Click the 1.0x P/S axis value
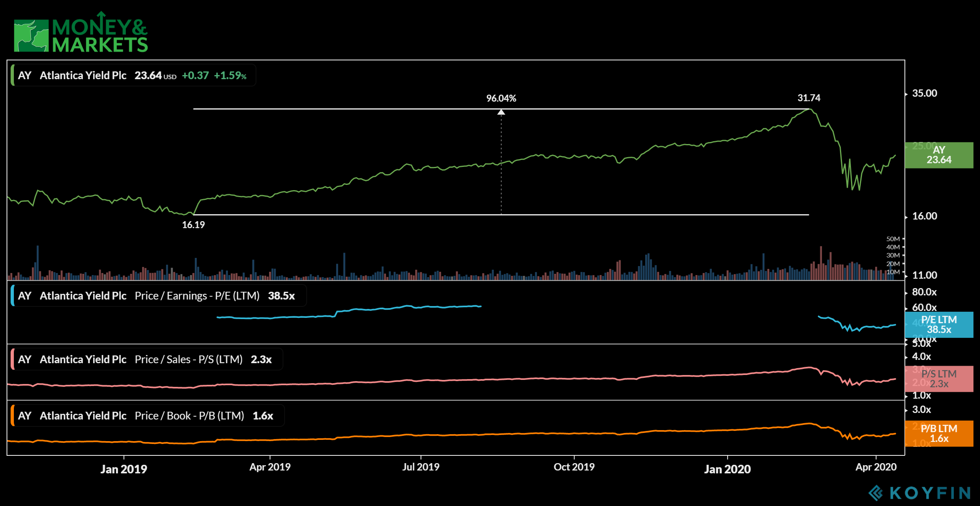The image size is (980, 506). coord(922,395)
